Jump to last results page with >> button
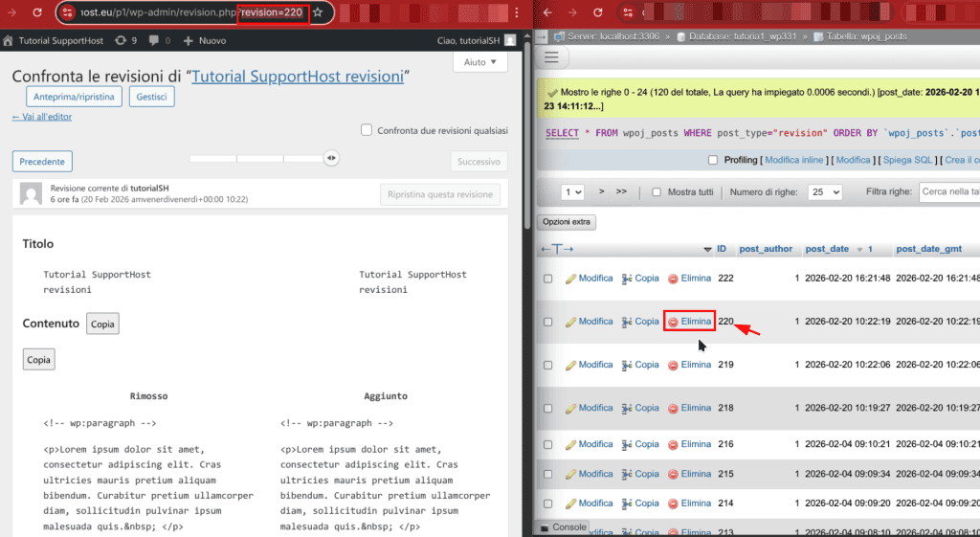980x537 pixels. [621, 191]
